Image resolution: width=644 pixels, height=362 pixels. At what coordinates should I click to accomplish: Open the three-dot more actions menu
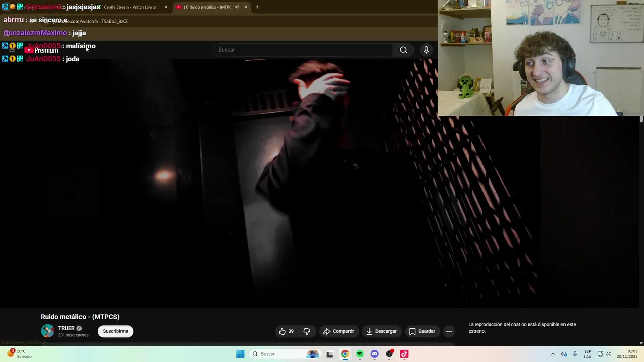point(449,331)
